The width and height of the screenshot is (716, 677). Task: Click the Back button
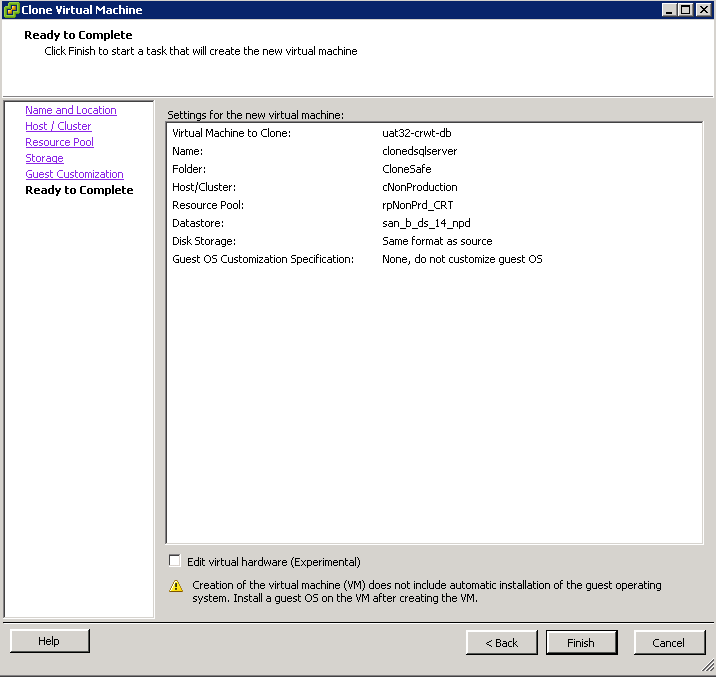click(501, 643)
